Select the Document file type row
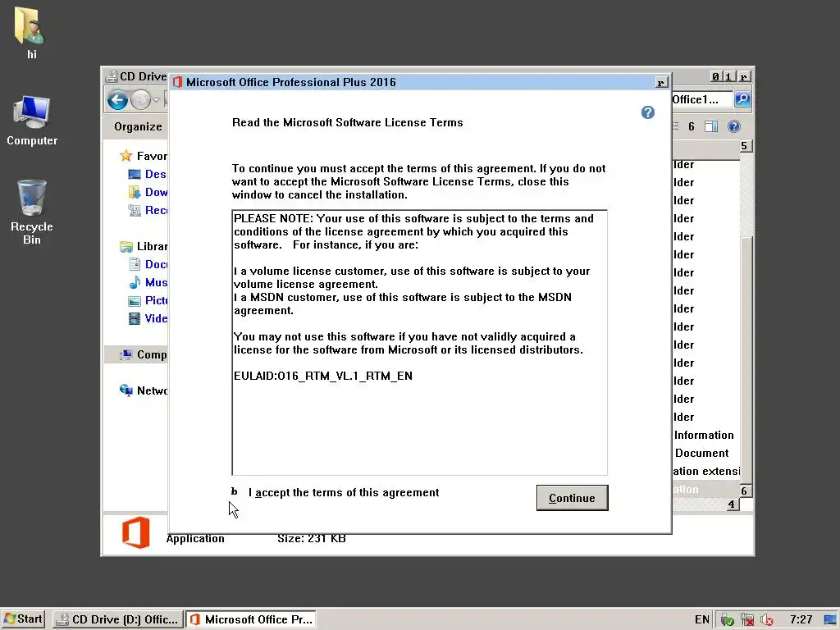 [705, 453]
